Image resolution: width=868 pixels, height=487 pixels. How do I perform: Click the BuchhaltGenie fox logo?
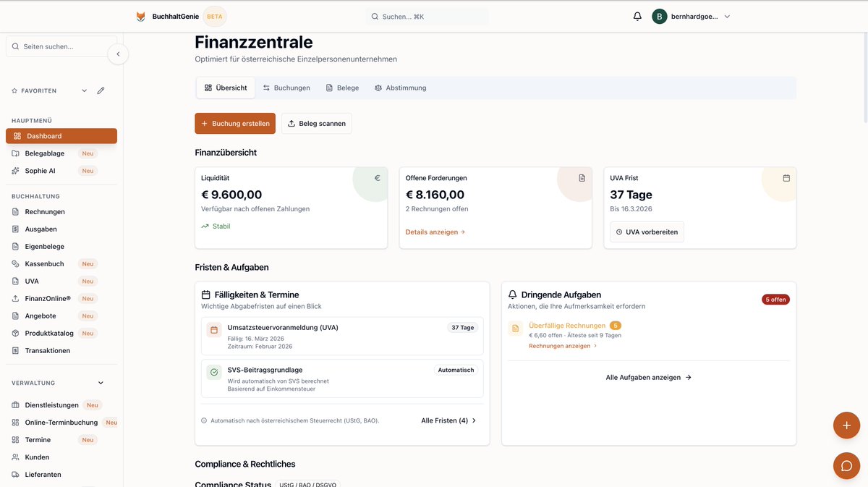(x=140, y=17)
